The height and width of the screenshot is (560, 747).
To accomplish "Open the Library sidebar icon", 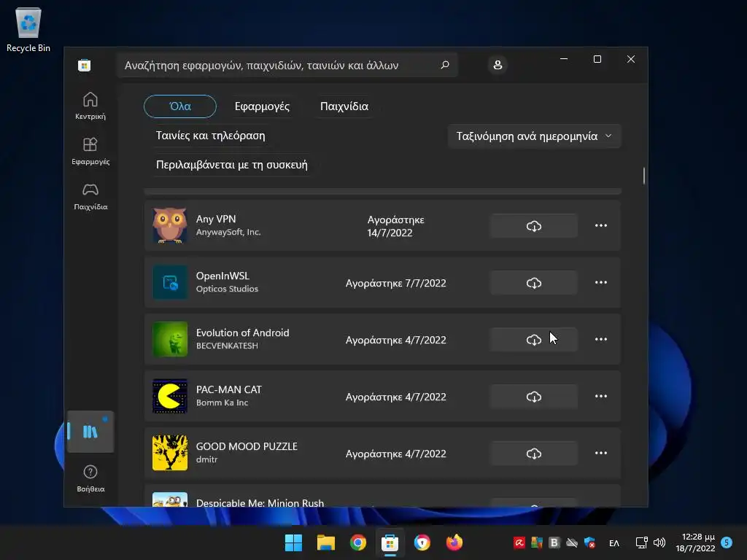I will pyautogui.click(x=90, y=432).
